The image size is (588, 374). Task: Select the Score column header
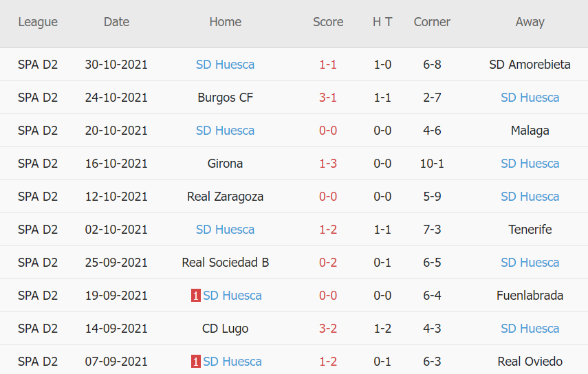328,22
